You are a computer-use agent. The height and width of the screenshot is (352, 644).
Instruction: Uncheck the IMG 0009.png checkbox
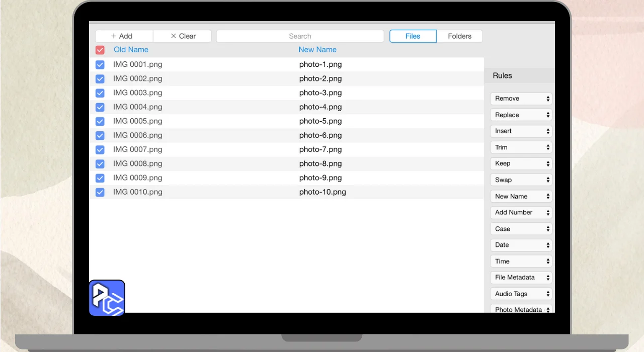click(100, 178)
